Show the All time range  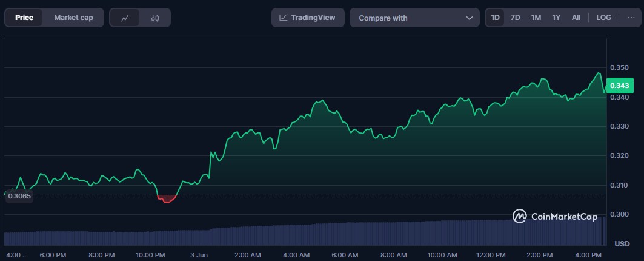coord(576,18)
